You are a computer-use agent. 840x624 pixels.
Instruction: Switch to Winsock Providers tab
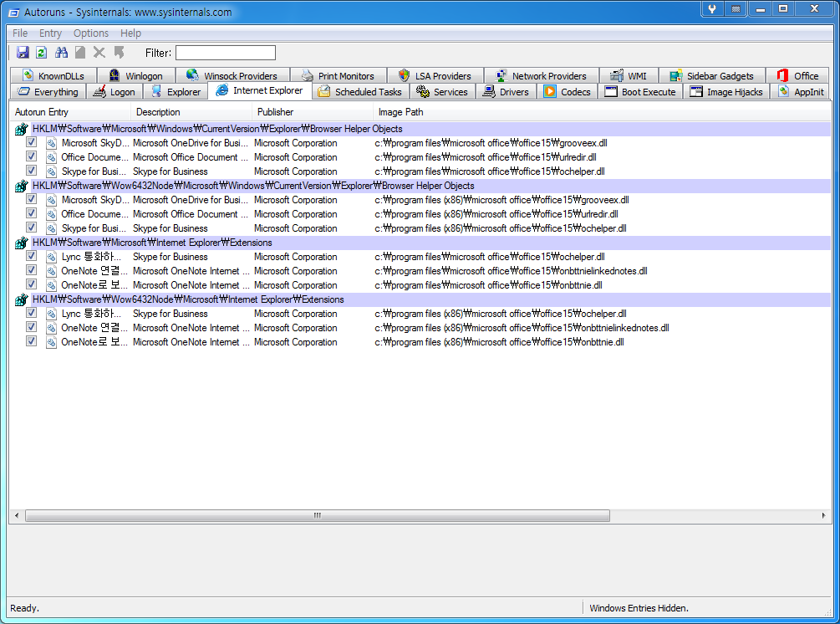pos(232,75)
